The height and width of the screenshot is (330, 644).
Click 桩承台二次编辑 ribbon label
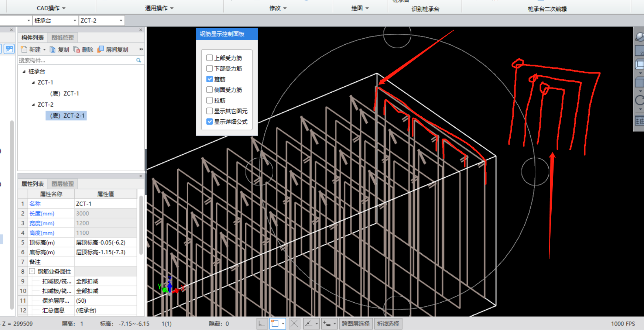tap(547, 9)
